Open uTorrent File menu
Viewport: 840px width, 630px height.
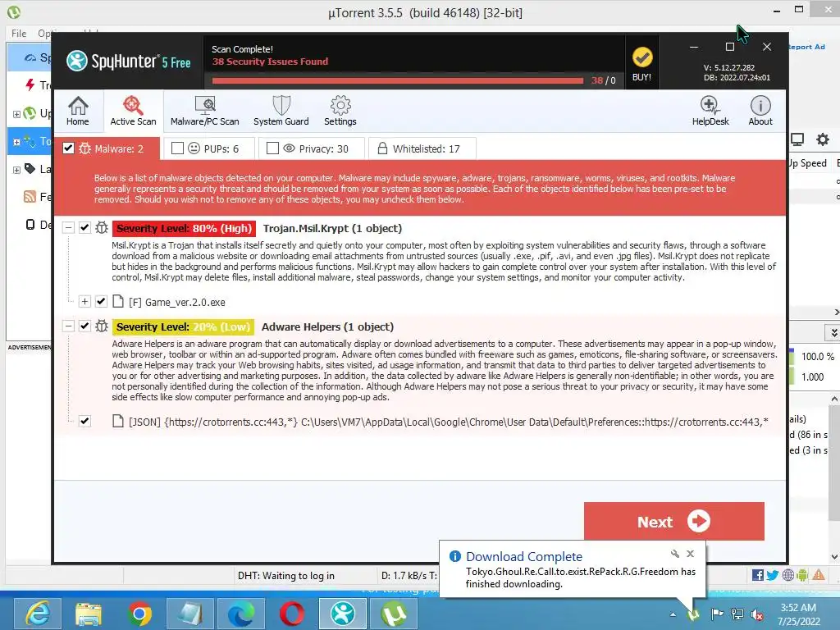19,33
